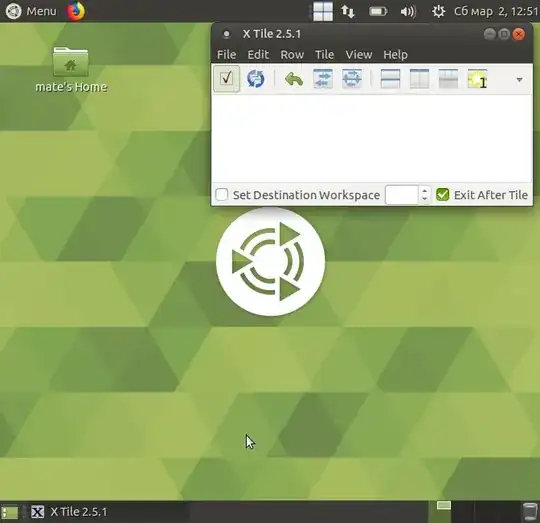
Task: Open the X Tile window menu dot in title bar
Action: tap(226, 34)
